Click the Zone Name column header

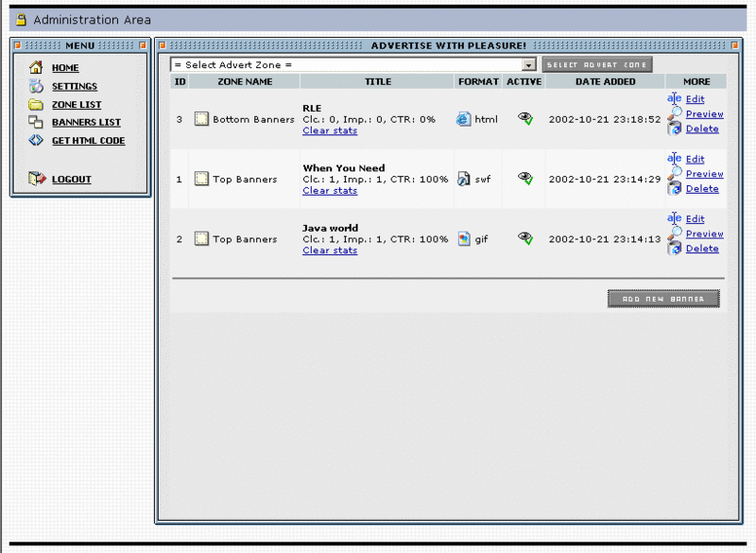point(245,81)
